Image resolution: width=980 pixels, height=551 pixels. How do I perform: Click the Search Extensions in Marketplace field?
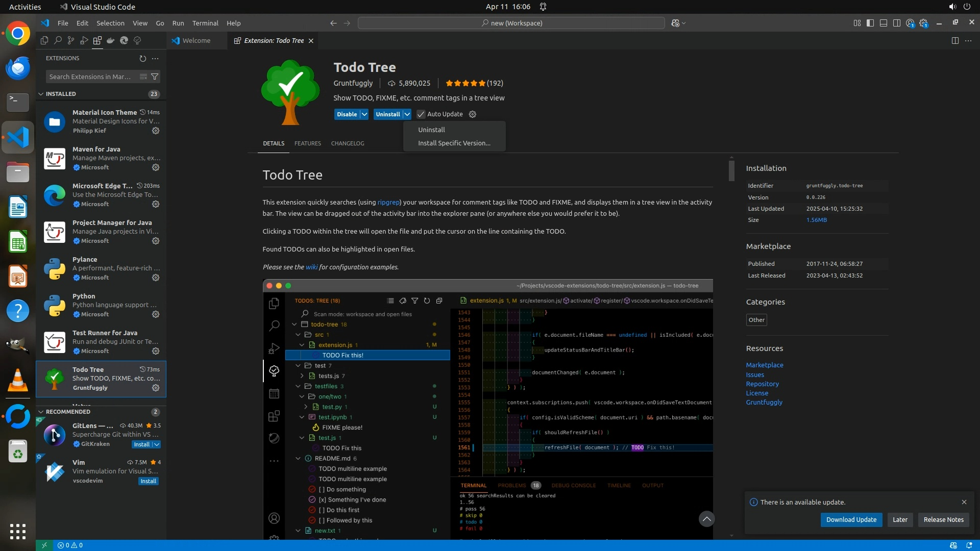point(90,77)
